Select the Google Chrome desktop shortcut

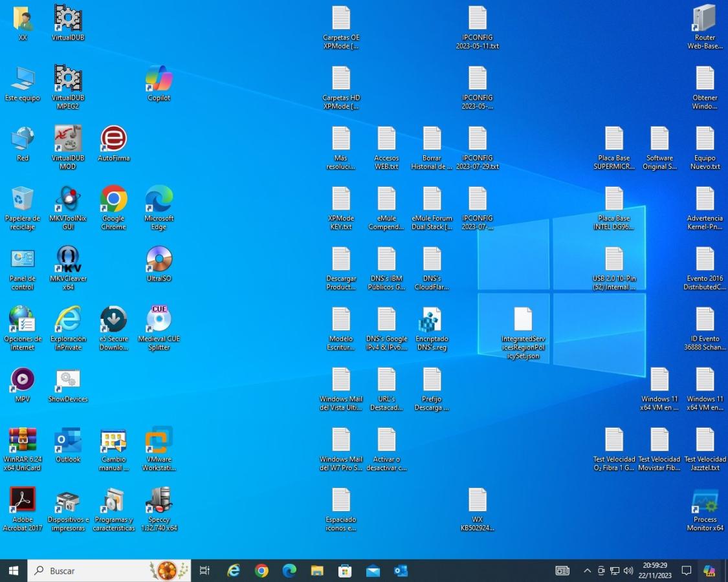point(113,200)
